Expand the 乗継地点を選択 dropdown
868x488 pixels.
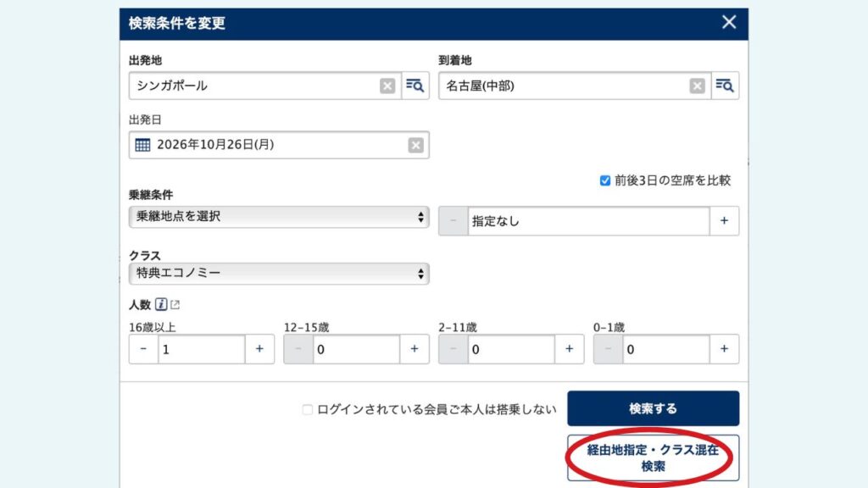point(279,217)
